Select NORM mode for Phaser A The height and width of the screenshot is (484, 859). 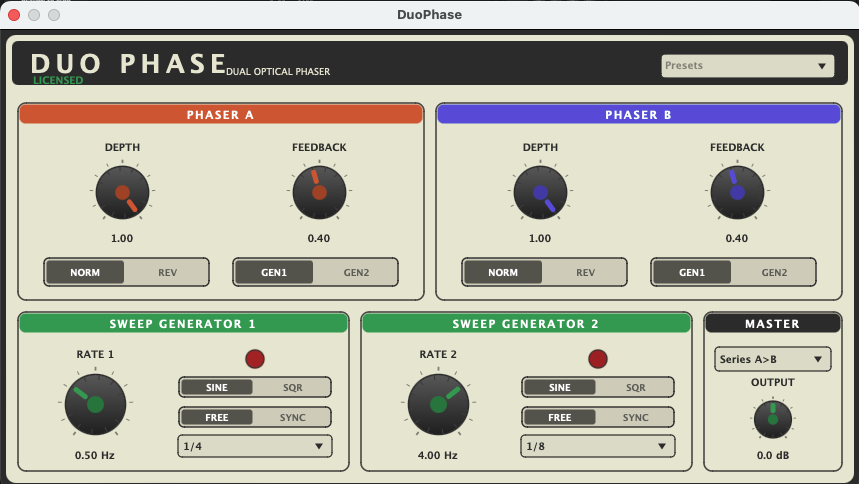point(85,272)
